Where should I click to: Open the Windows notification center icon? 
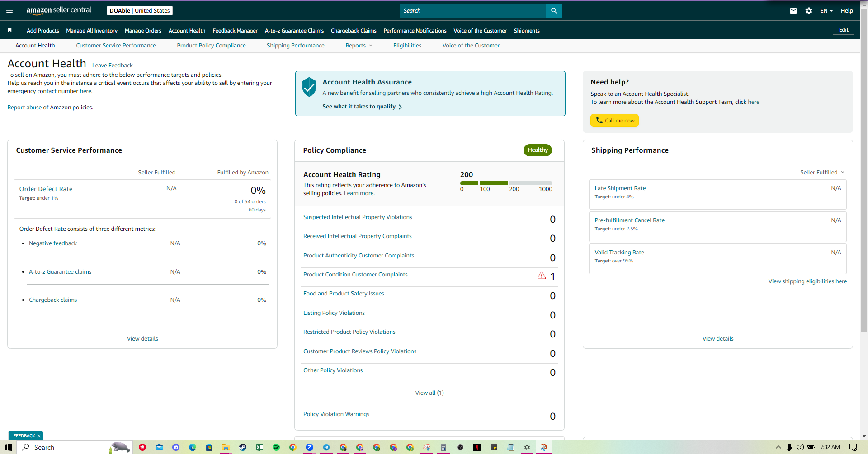pyautogui.click(x=853, y=447)
